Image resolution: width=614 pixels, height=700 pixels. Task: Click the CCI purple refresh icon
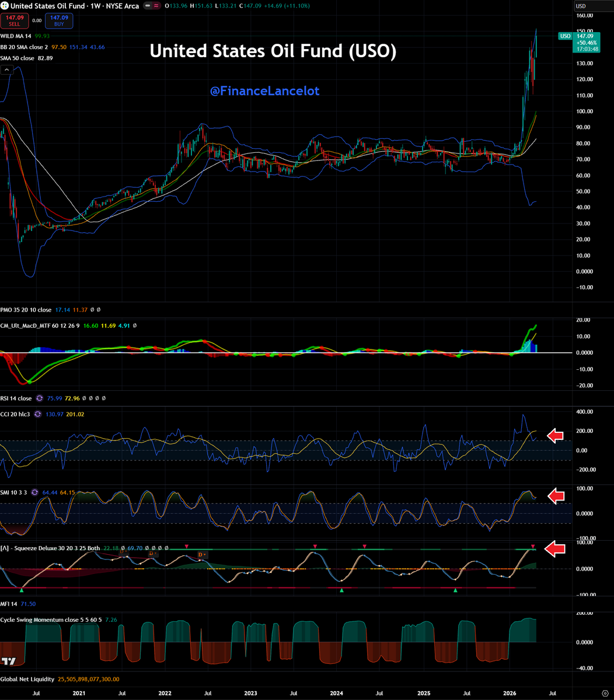click(x=37, y=414)
